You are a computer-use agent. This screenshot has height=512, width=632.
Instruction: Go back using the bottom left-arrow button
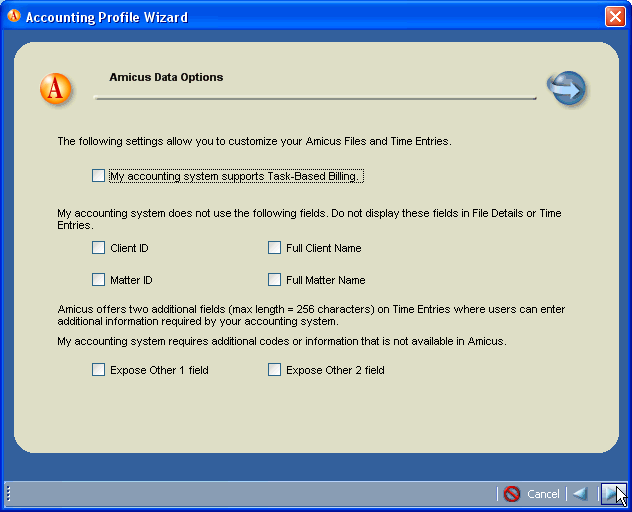580,494
